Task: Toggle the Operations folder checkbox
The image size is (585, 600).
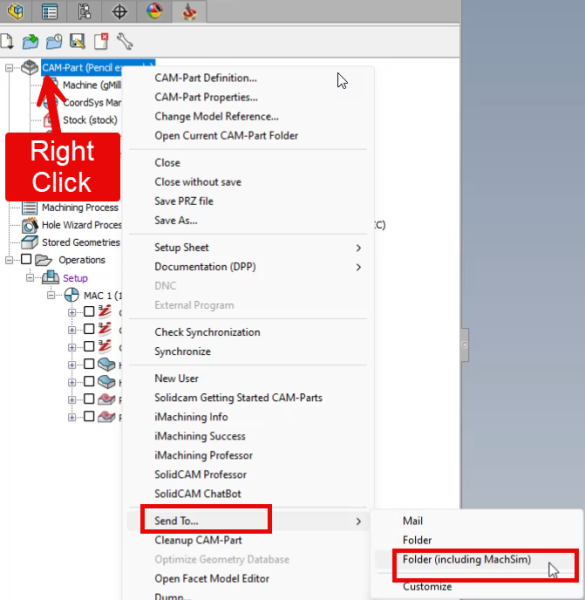Action: pos(26,259)
